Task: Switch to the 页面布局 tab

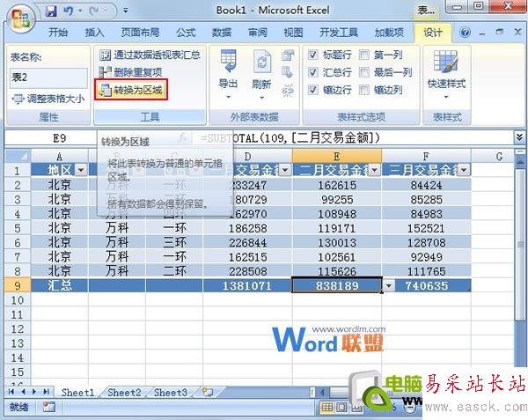Action: [x=140, y=33]
